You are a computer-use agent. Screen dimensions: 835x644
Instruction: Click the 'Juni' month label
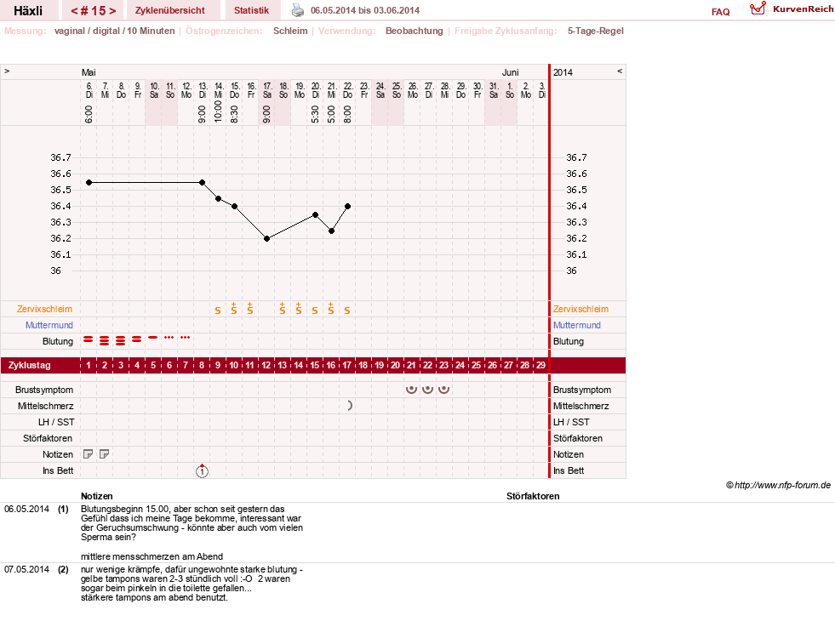[x=510, y=72]
